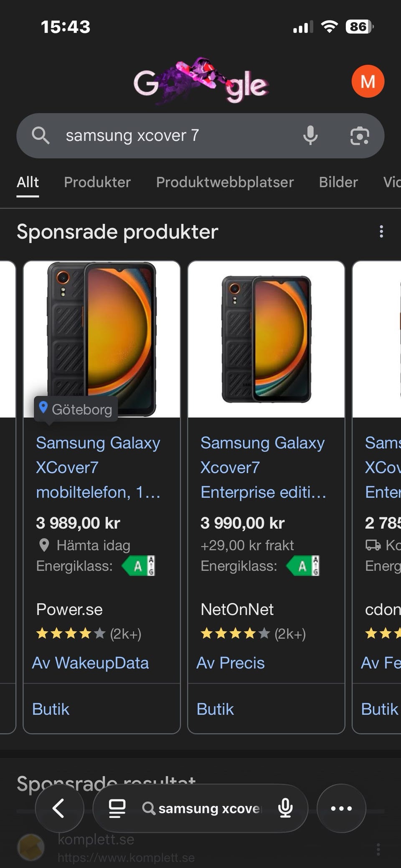Open Google Lens camera search

tap(359, 136)
